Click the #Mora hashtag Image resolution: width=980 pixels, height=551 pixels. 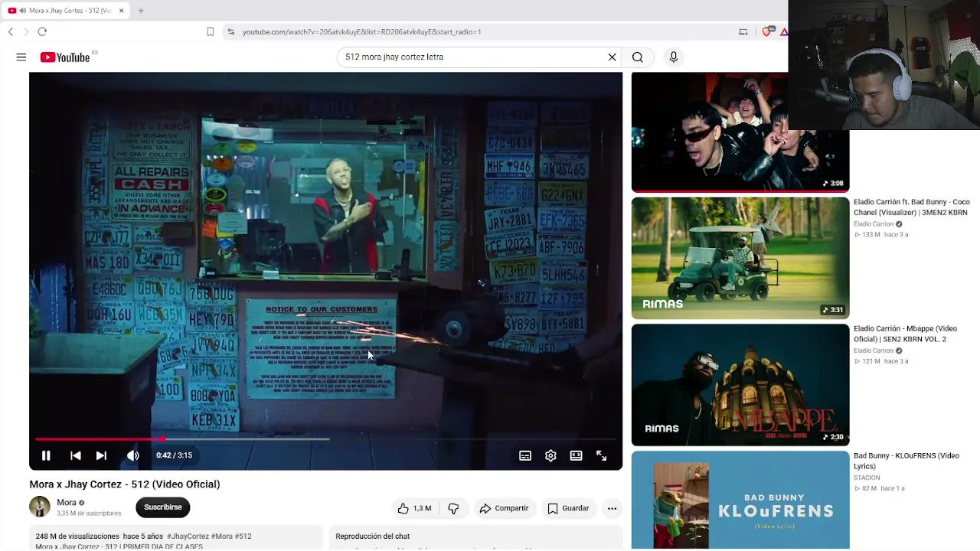(222, 536)
